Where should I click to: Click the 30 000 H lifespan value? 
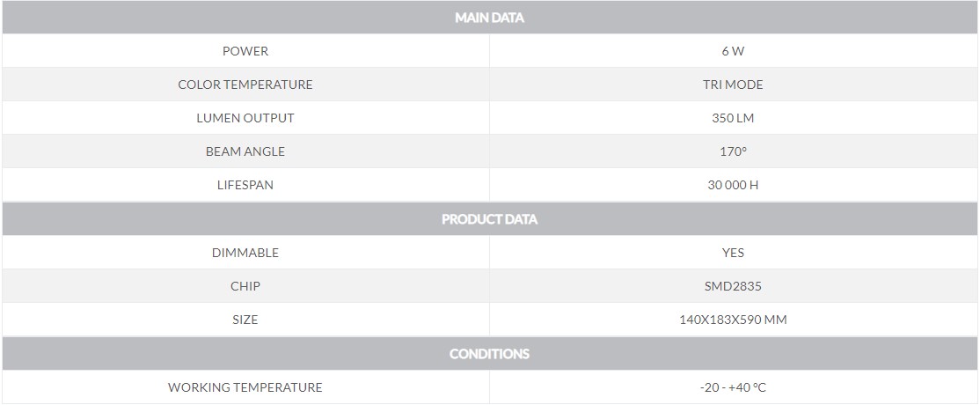(x=732, y=186)
